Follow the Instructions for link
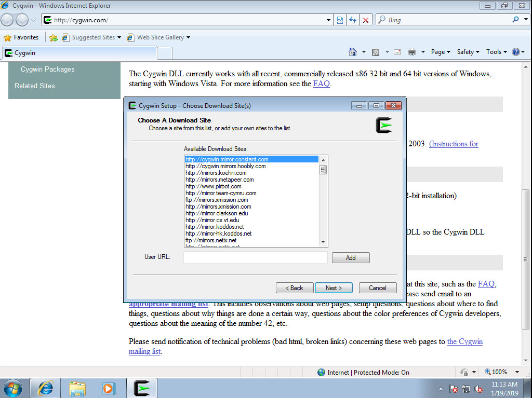Image resolution: width=532 pixels, height=398 pixels. click(454, 144)
